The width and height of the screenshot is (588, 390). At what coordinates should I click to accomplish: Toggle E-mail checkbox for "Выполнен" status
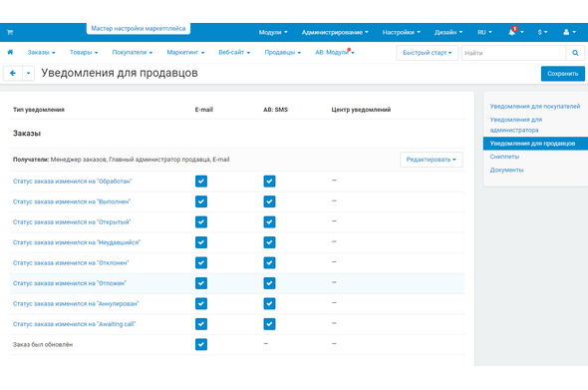coord(201,201)
